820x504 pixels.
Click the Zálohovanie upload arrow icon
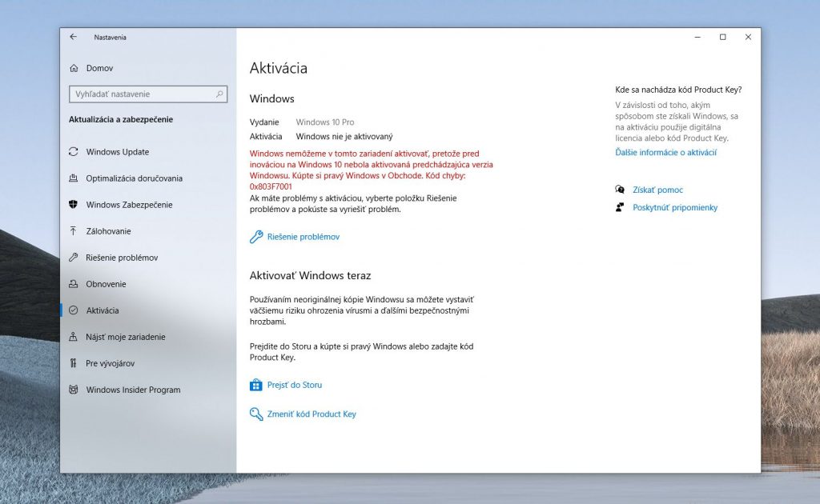pyautogui.click(x=73, y=231)
